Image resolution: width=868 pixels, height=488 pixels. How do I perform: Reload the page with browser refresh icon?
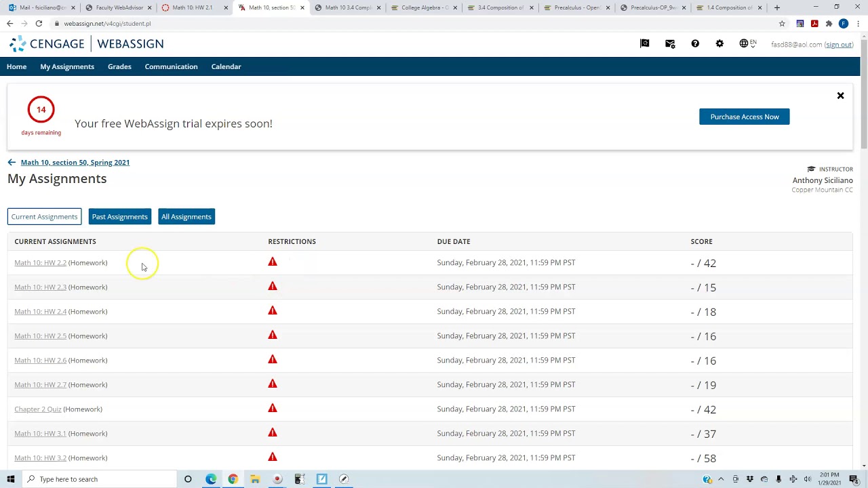39,23
